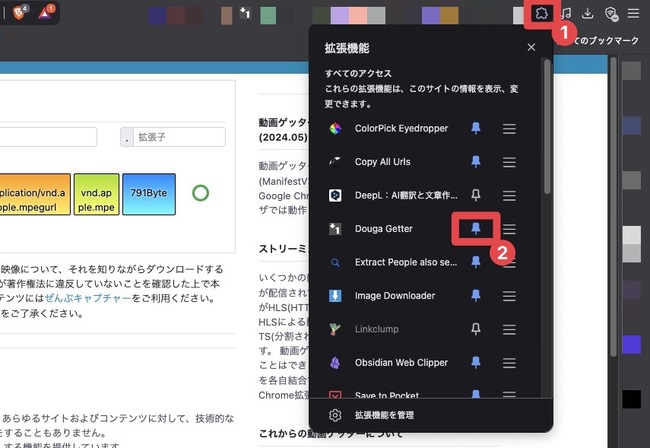This screenshot has height=448, width=650.
Task: Open 拡張機能を管理 to manage extensions
Action: click(384, 415)
